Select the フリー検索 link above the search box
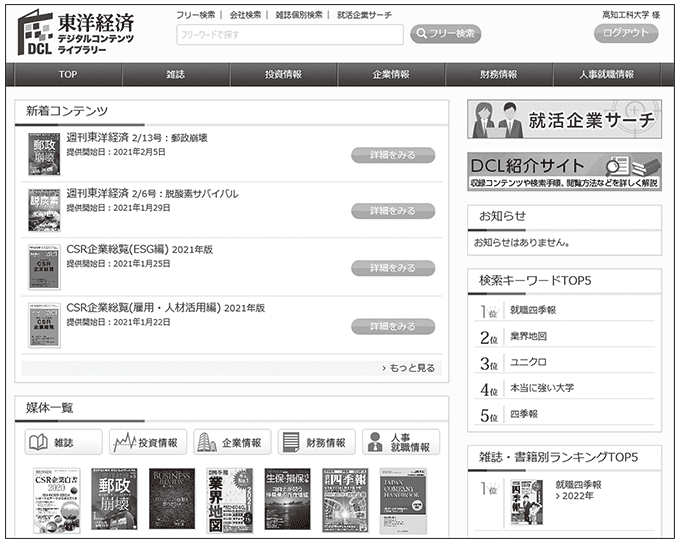This screenshot has height=544, width=680. pos(196,15)
